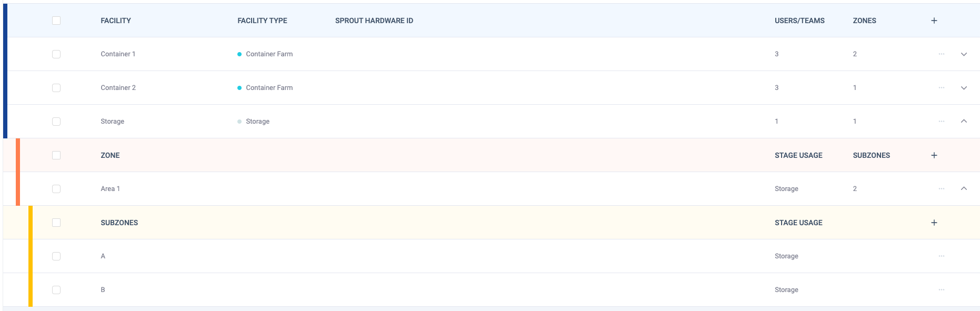Open three-dot menu for Storage facility

(941, 122)
